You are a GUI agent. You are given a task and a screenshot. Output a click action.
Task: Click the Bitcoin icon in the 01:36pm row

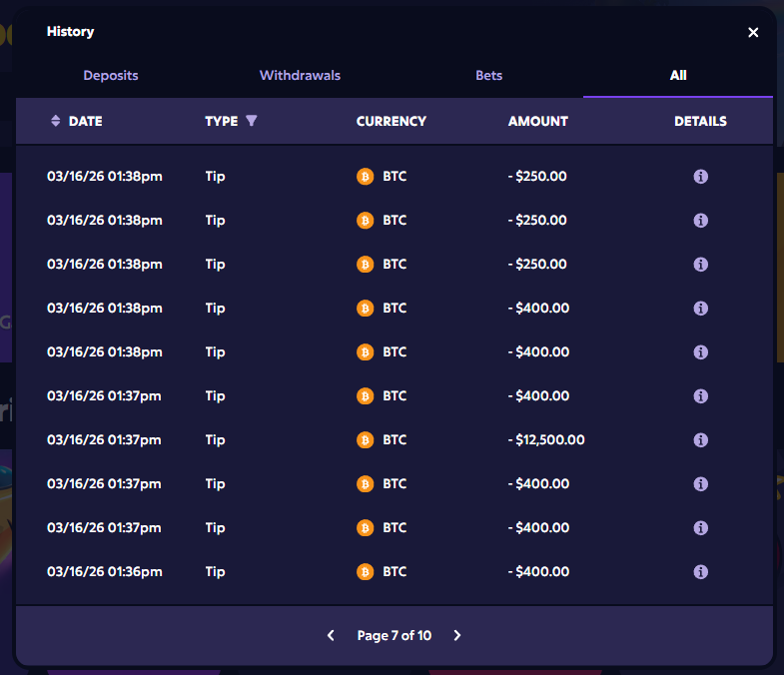point(365,571)
